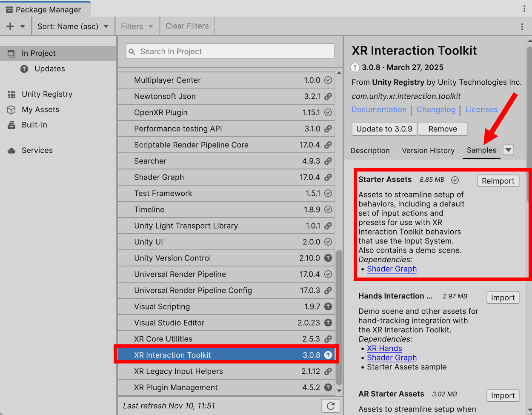Open Services in sidebar
This screenshot has height=415, width=532.
click(37, 150)
